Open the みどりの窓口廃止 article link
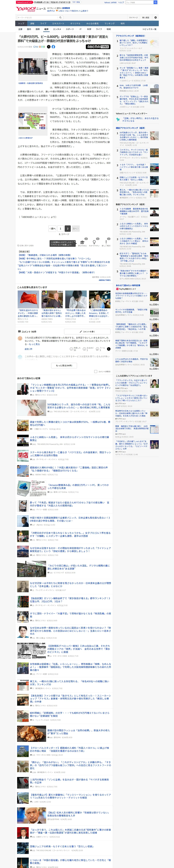The width and height of the screenshot is (174, 868). tap(79, 567)
